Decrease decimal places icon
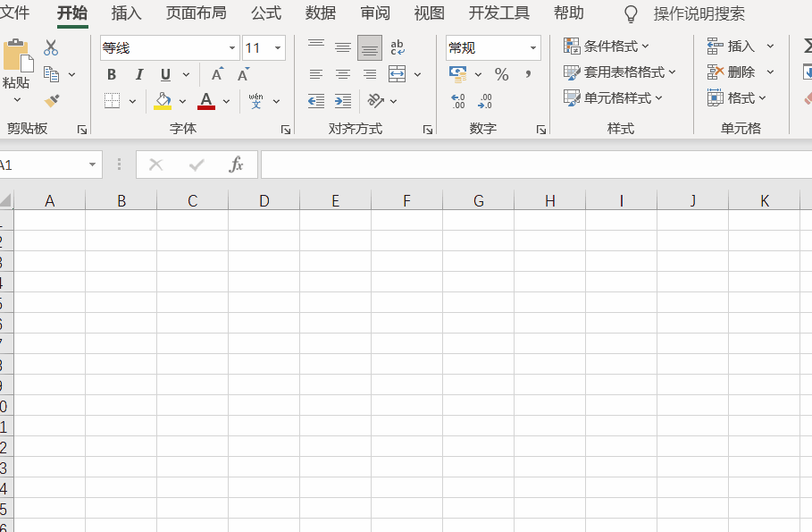 pyautogui.click(x=485, y=101)
